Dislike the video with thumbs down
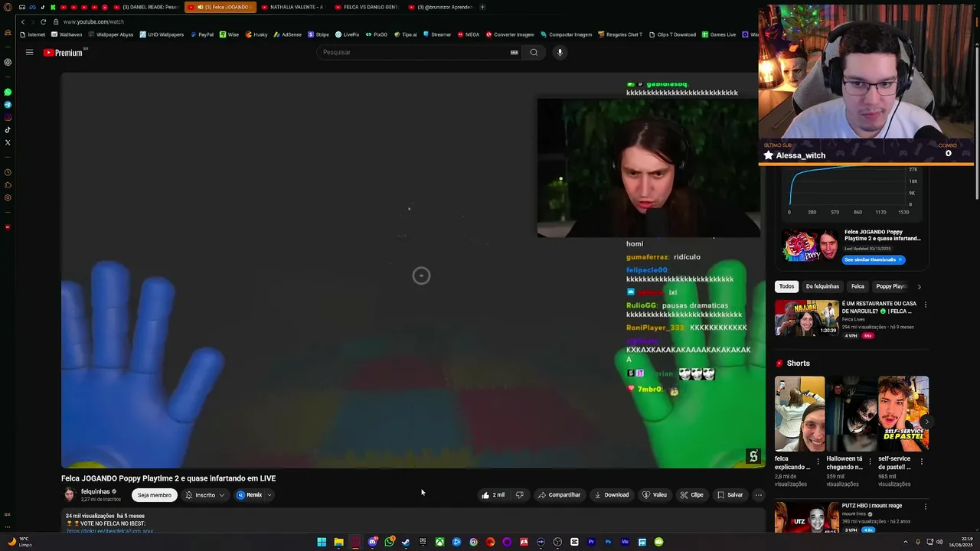The height and width of the screenshot is (551, 980). (519, 495)
